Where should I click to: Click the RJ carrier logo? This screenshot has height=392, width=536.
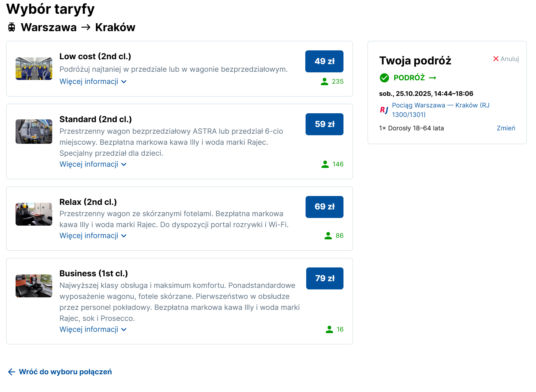click(384, 110)
